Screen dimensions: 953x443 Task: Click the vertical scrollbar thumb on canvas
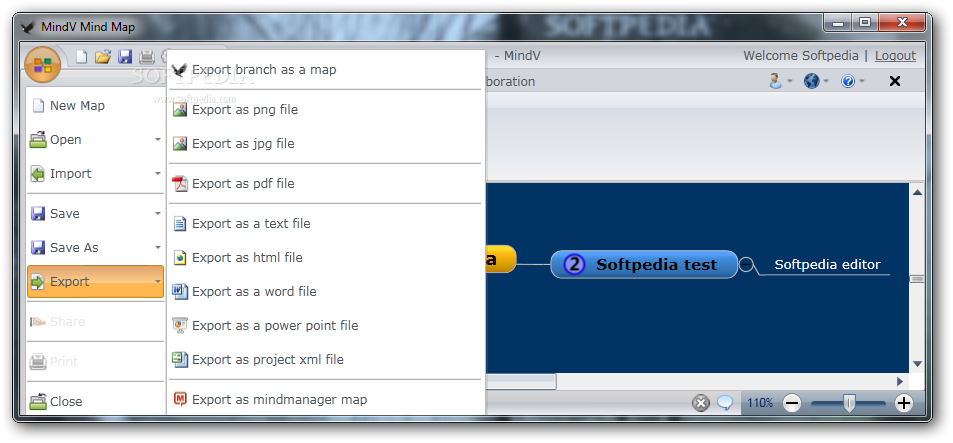click(917, 278)
